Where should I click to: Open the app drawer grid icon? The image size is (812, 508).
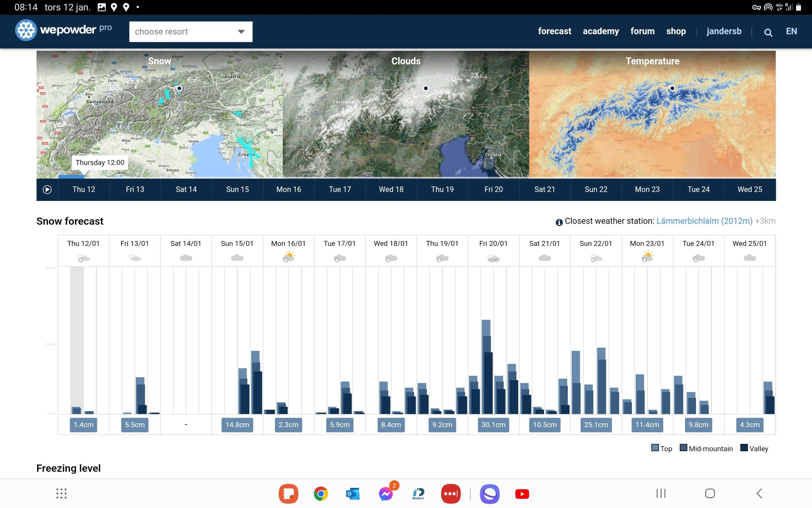click(x=61, y=493)
